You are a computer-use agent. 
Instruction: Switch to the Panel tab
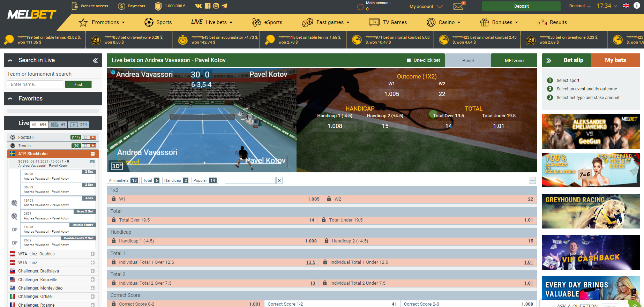coord(468,60)
